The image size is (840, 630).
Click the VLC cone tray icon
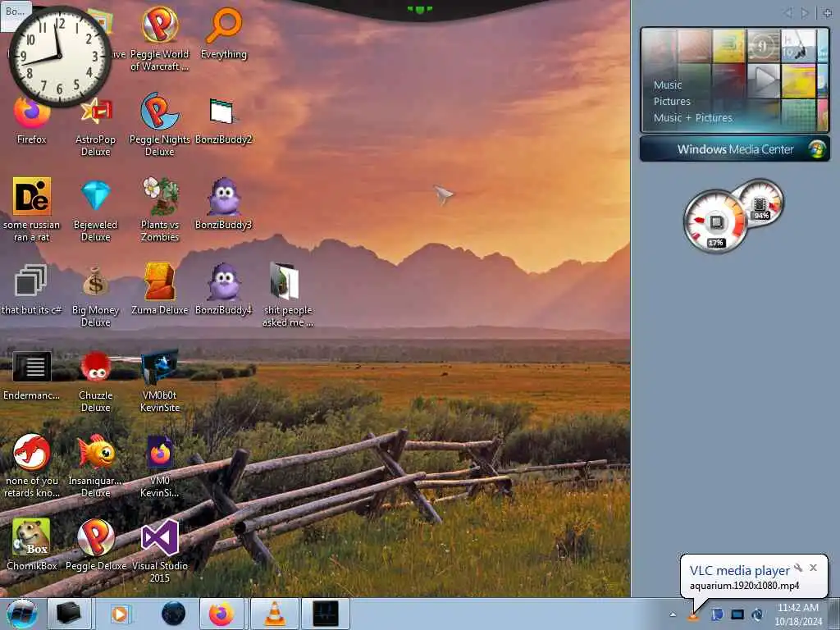point(693,615)
